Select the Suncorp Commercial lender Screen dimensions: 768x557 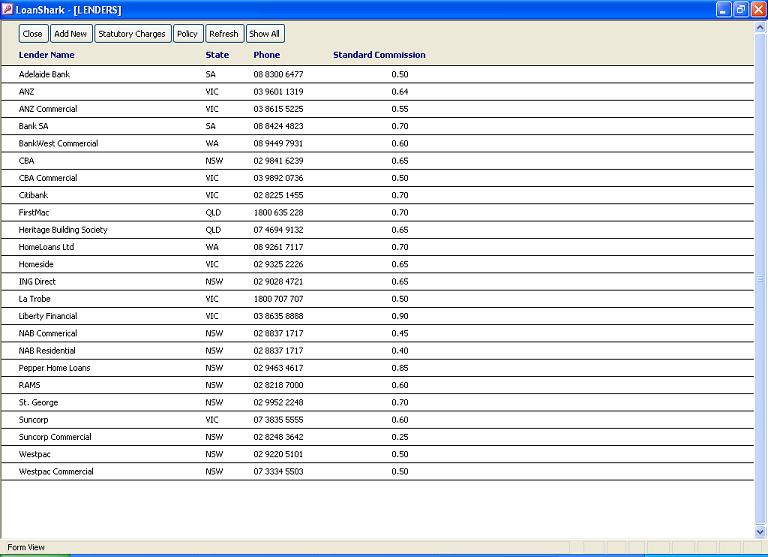55,437
